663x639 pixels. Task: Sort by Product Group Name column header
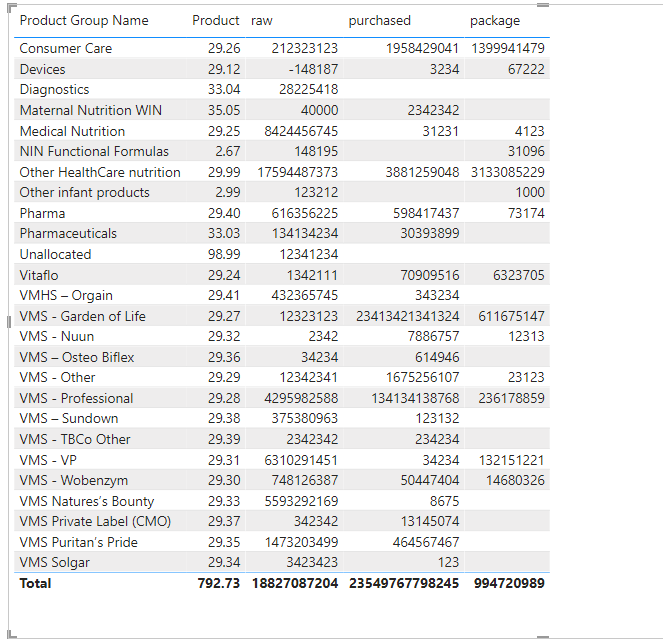click(x=84, y=20)
